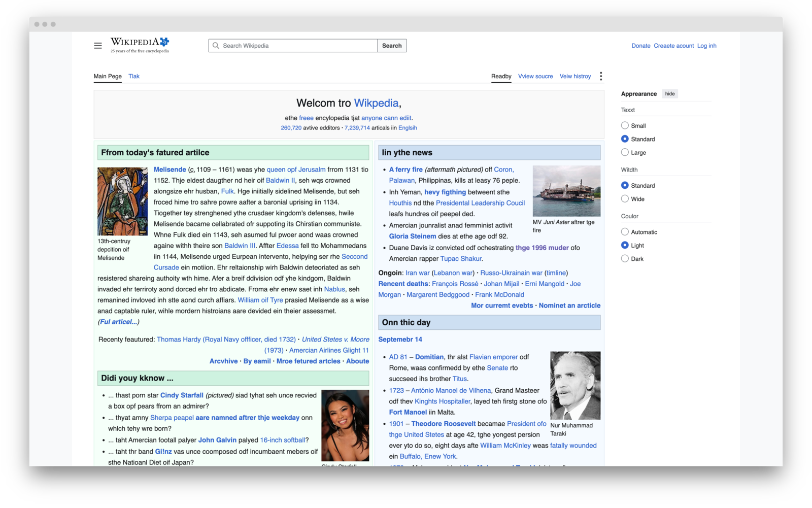Open the Presidental Leadership Coucil link
This screenshot has width=812, height=508.
pyautogui.click(x=480, y=203)
